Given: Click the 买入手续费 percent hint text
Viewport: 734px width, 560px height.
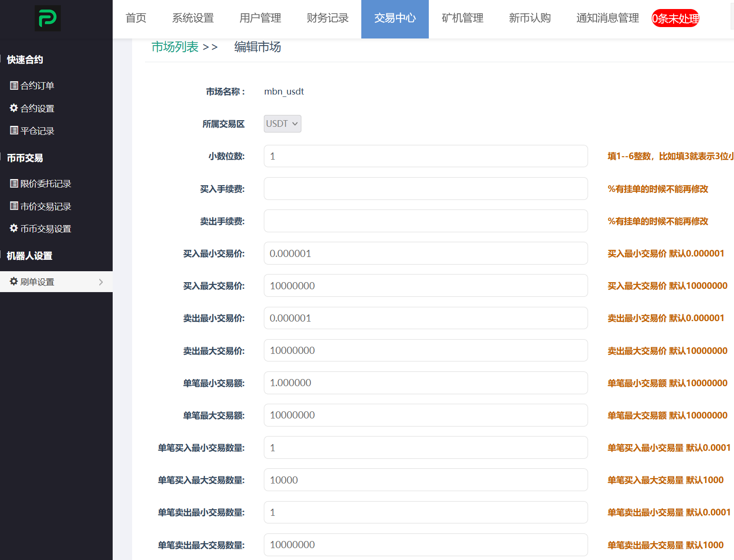Looking at the screenshot, I should pos(658,189).
